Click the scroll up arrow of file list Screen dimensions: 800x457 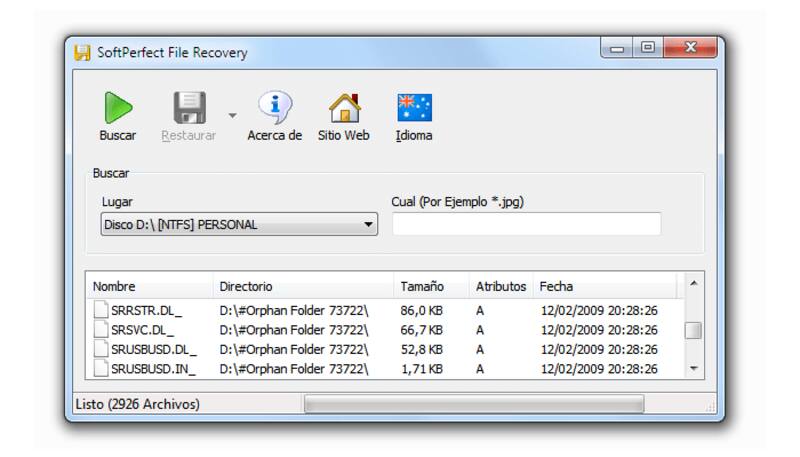pos(693,285)
